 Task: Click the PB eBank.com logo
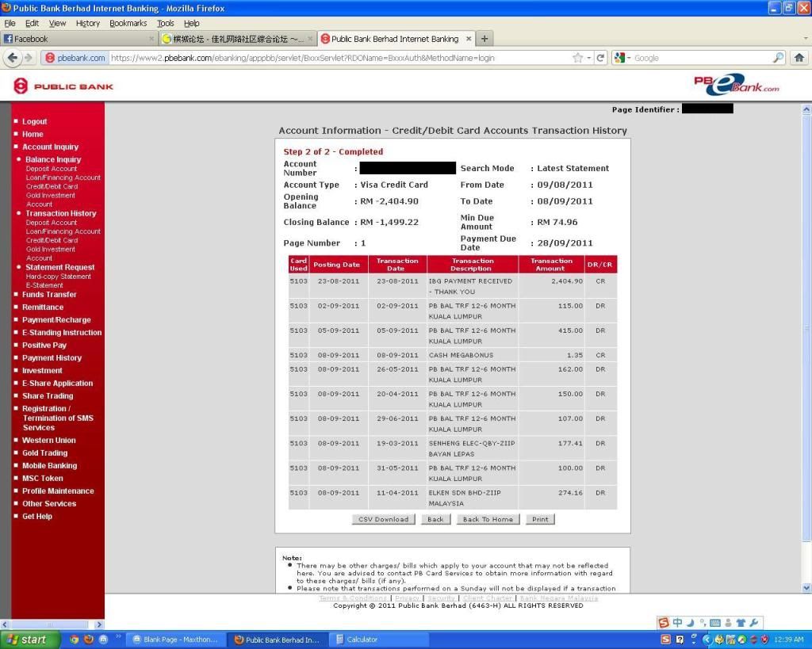pos(737,86)
